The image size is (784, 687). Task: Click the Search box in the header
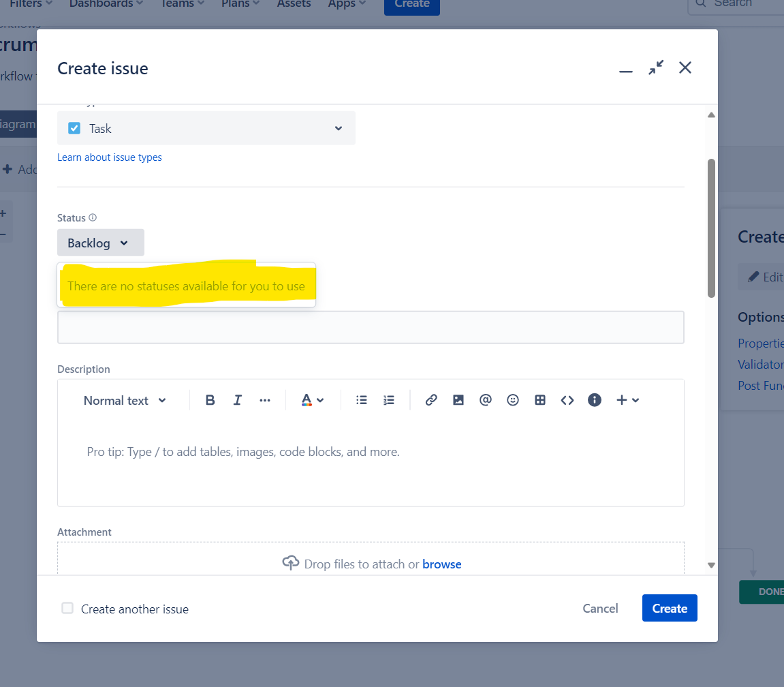(x=736, y=5)
